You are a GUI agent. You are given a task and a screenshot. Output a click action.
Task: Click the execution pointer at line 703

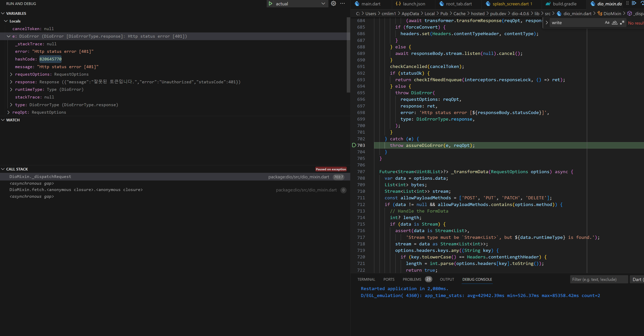(354, 145)
